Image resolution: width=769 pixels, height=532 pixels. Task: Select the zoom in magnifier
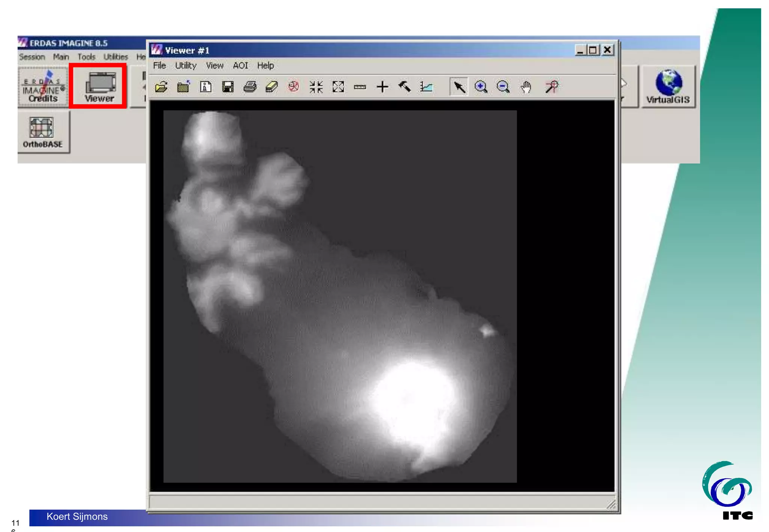pos(481,87)
